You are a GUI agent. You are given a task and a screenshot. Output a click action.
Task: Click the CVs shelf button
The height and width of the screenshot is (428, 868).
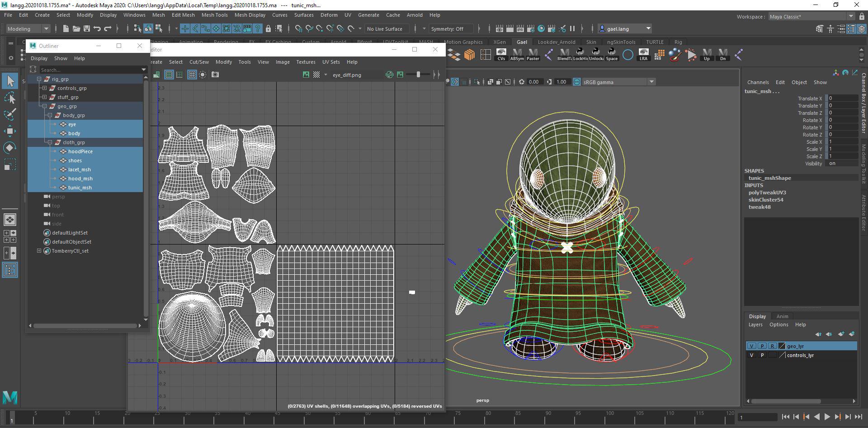pyautogui.click(x=501, y=55)
